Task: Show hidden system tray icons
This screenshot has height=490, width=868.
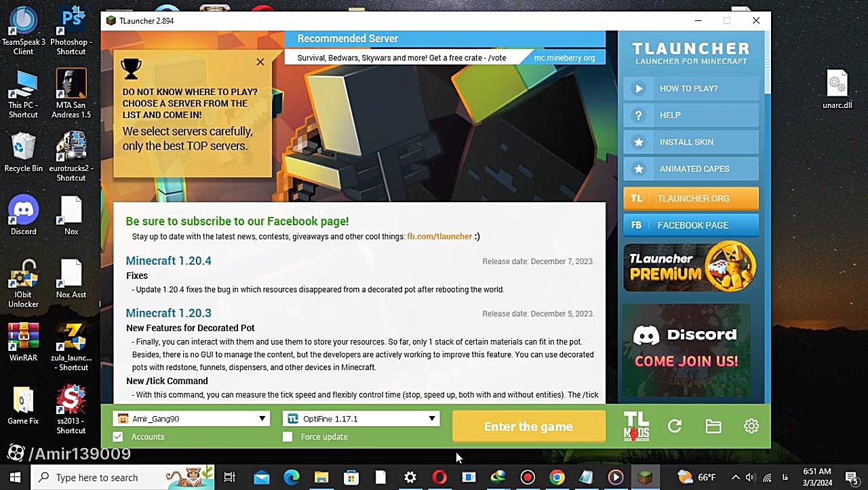Action: point(736,477)
